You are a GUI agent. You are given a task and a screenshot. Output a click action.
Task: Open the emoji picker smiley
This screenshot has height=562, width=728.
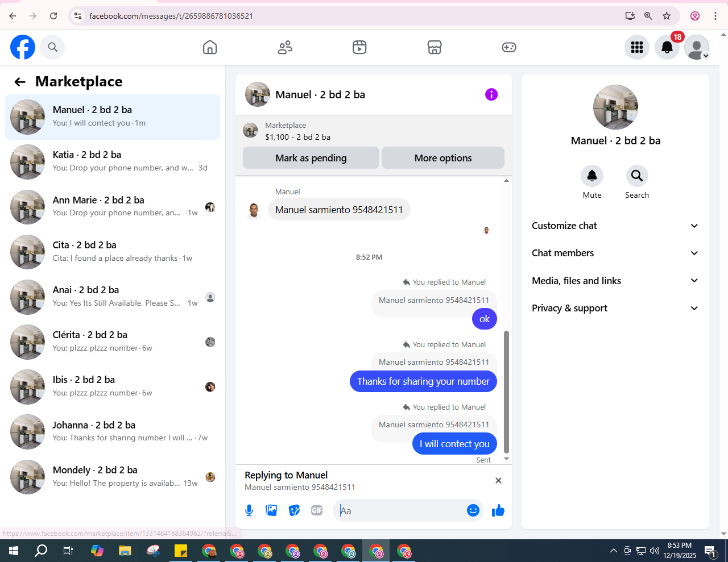tap(473, 510)
